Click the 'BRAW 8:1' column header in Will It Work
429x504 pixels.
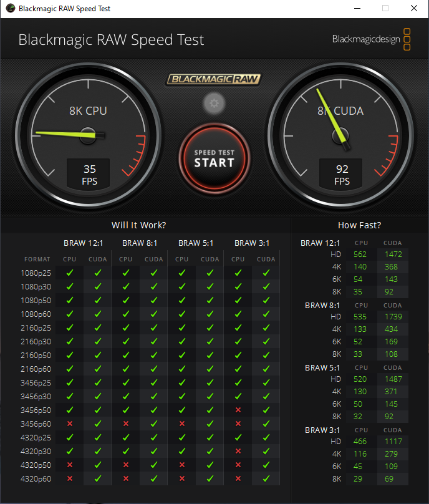pyautogui.click(x=140, y=243)
